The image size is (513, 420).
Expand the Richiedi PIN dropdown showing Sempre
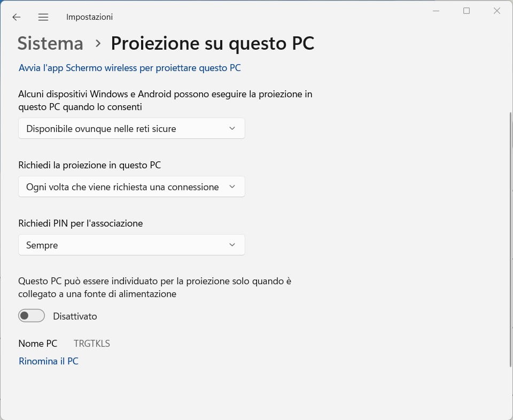coord(131,245)
